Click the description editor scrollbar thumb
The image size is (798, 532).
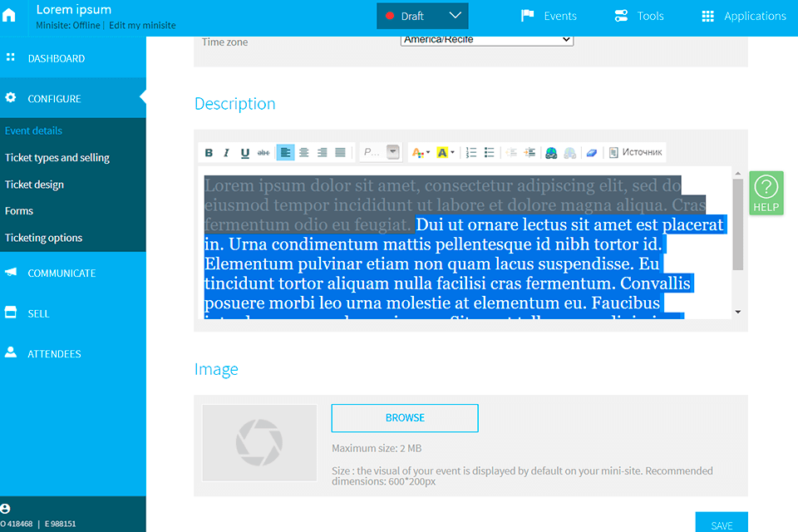click(x=738, y=224)
